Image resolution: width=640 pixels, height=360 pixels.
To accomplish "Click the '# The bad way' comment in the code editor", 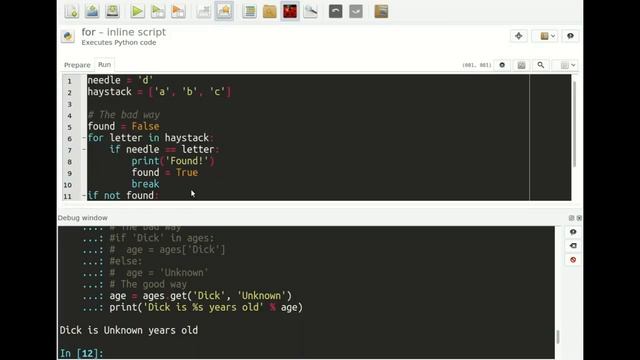I will tap(124, 115).
